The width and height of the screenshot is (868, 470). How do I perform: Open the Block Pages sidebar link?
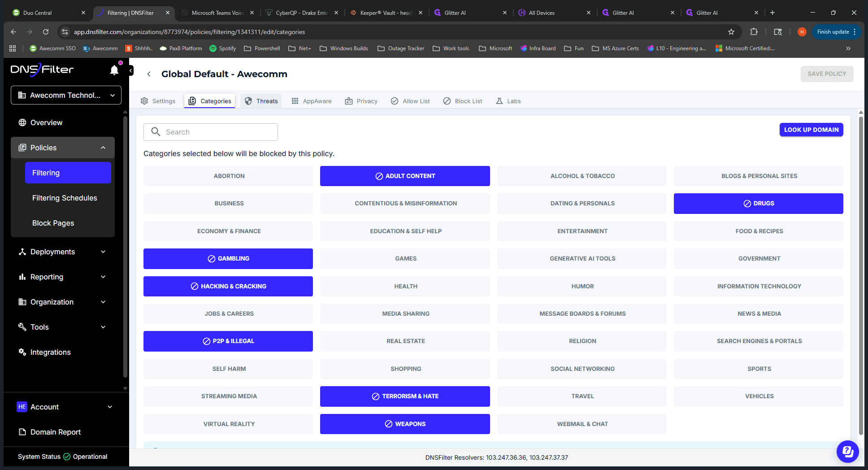click(x=53, y=223)
